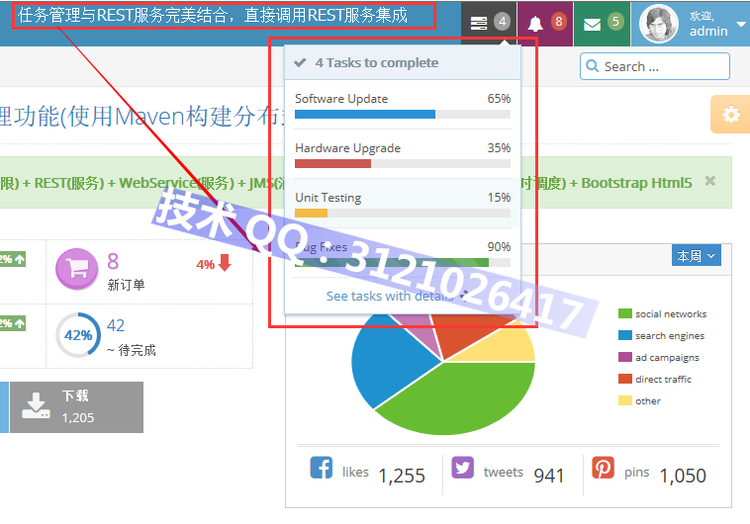This screenshot has height=524, width=750.
Task: Open the messages envelope icon
Action: (592, 24)
